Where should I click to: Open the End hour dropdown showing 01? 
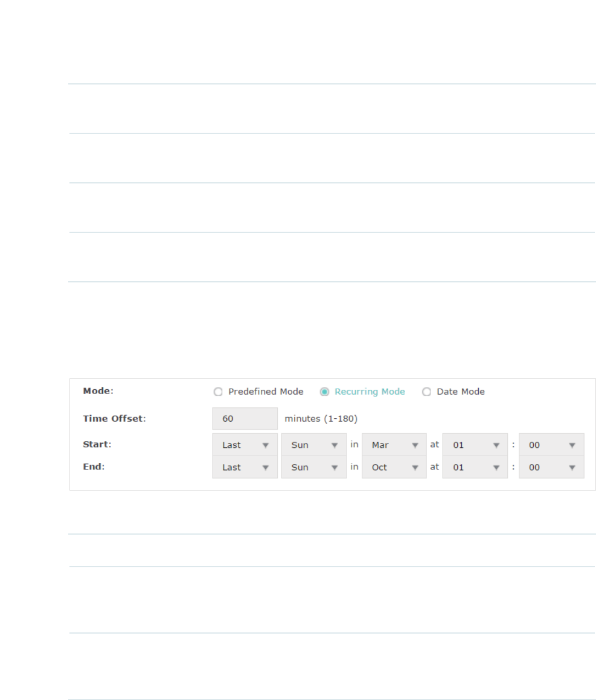[x=475, y=467]
